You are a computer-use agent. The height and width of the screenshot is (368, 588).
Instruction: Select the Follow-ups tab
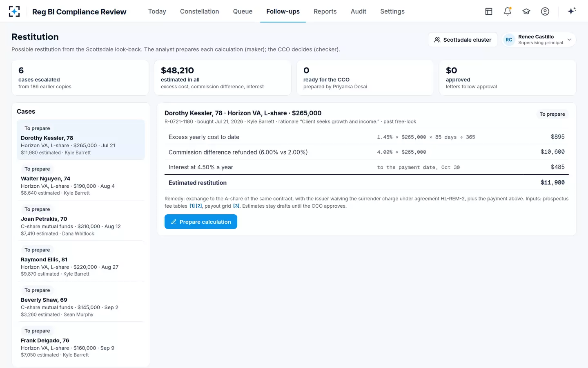(x=283, y=11)
